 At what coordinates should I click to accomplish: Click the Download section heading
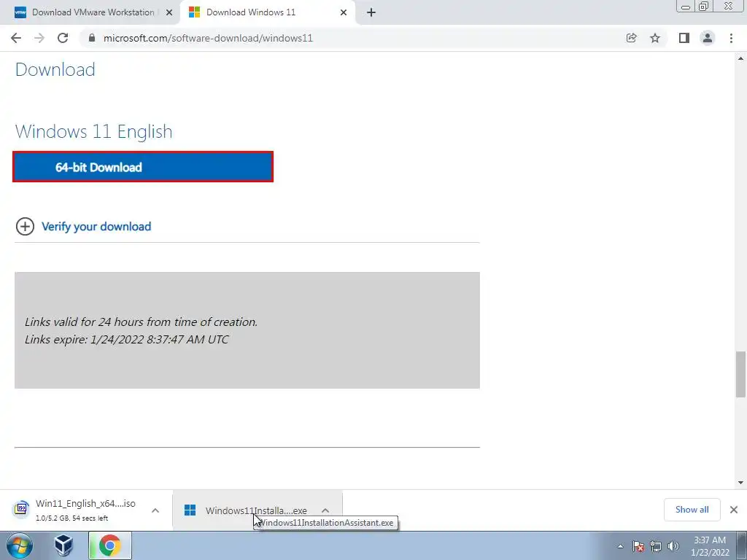[x=55, y=69]
